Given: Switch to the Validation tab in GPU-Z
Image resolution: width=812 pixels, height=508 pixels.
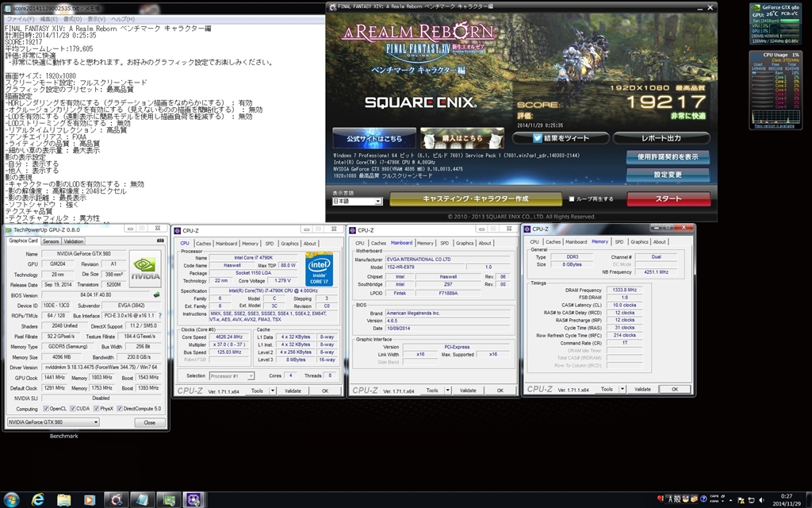Looking at the screenshot, I should tap(73, 241).
